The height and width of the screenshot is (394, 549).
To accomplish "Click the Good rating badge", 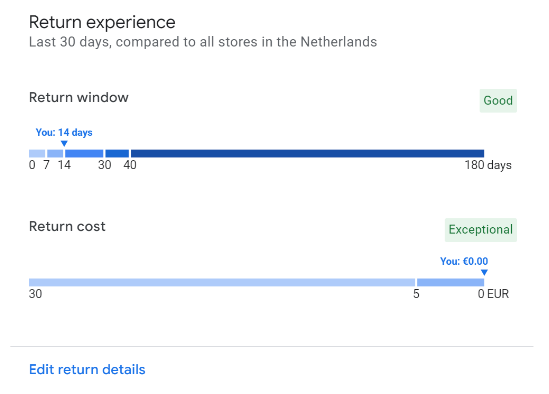I will click(498, 101).
